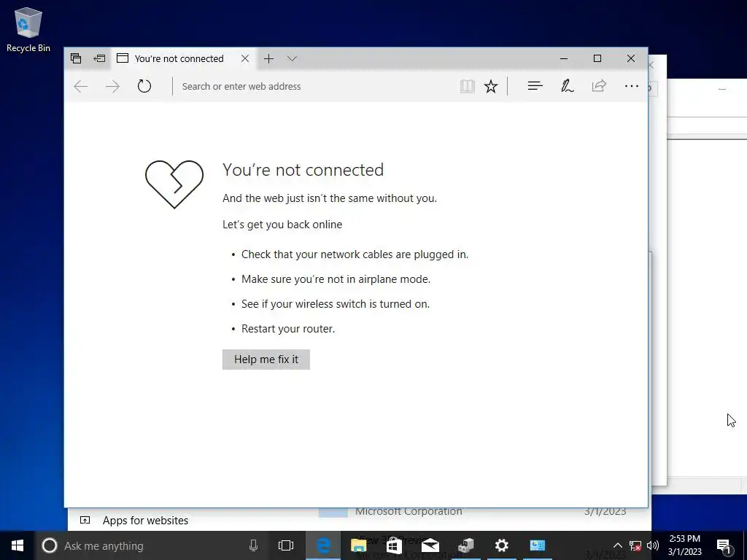The width and height of the screenshot is (747, 560).
Task: Open Windows Store from taskbar
Action: 394,545
